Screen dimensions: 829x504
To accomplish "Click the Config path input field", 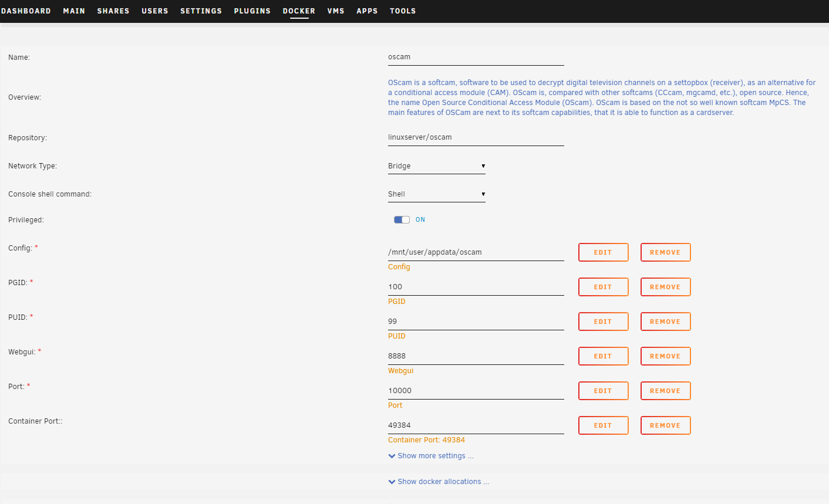I will coord(476,253).
